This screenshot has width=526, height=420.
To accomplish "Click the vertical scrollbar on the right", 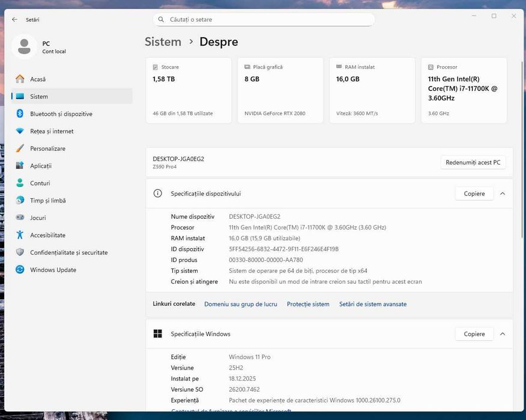I will tap(522, 150).
